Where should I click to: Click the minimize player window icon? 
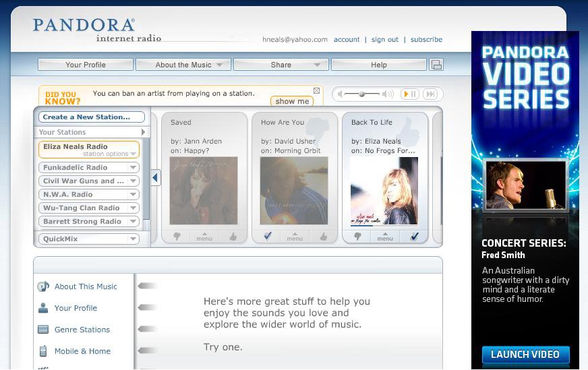point(436,65)
